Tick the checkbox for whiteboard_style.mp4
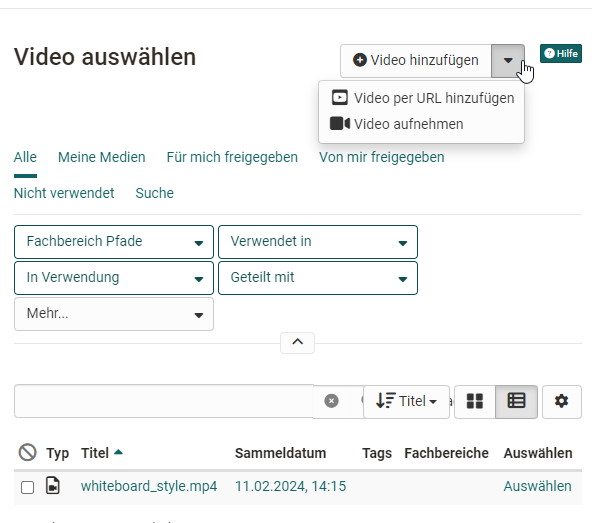The height and width of the screenshot is (523, 592). [28, 488]
